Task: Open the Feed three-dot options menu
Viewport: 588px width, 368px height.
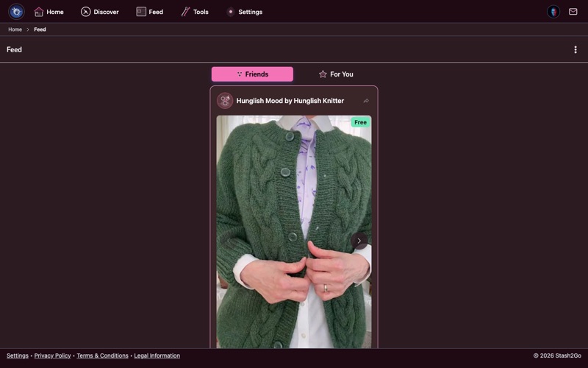Action: 576,49
